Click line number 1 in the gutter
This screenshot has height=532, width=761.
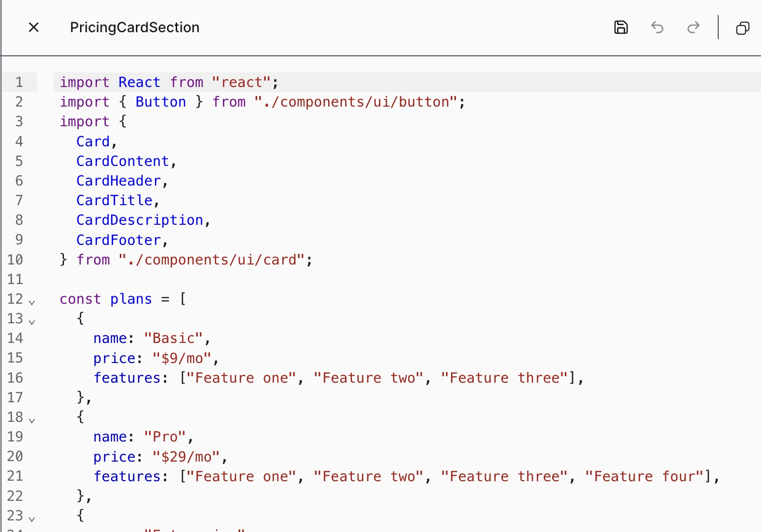click(19, 82)
